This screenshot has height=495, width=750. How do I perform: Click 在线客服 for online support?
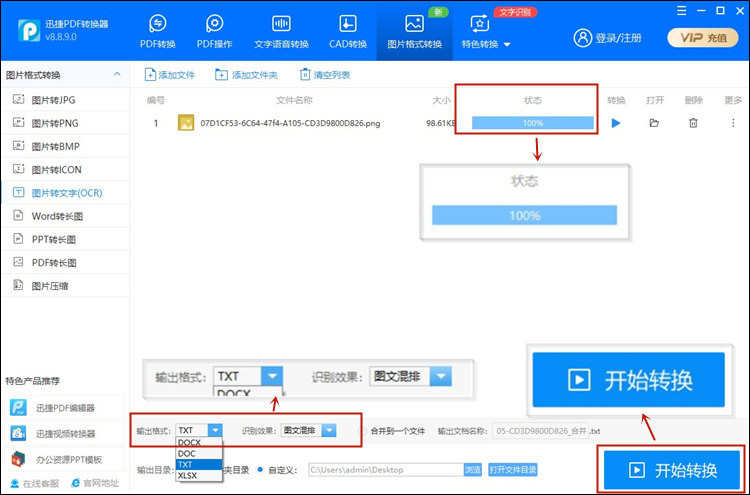tap(34, 483)
